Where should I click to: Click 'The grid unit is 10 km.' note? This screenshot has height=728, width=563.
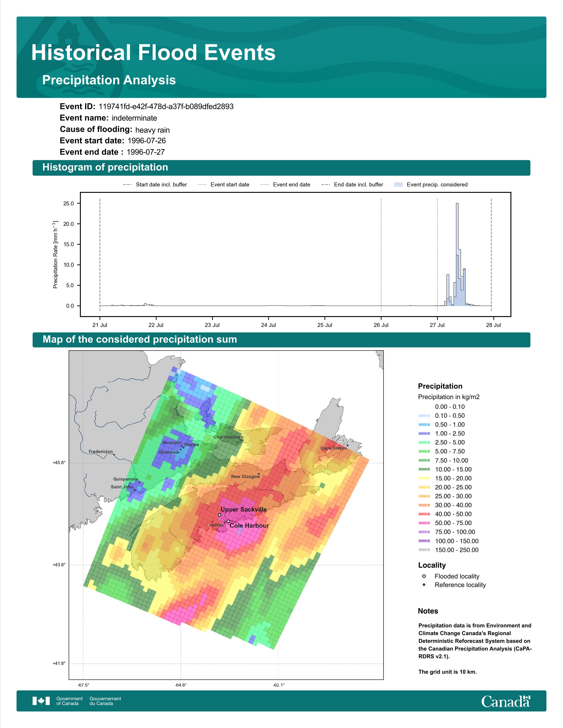(448, 672)
